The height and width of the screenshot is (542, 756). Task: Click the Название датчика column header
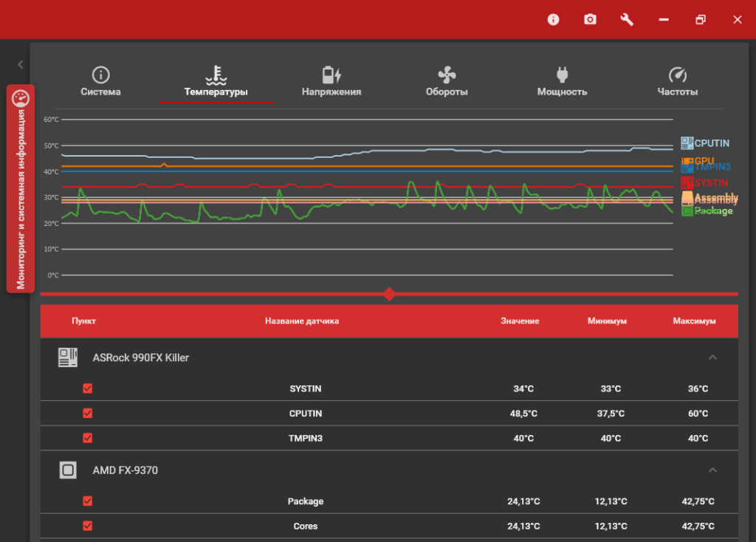tap(302, 321)
